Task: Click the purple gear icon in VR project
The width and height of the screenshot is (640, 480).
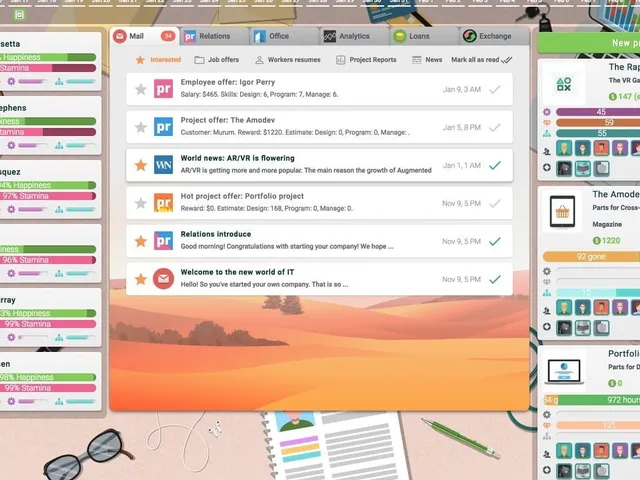Action: click(547, 112)
